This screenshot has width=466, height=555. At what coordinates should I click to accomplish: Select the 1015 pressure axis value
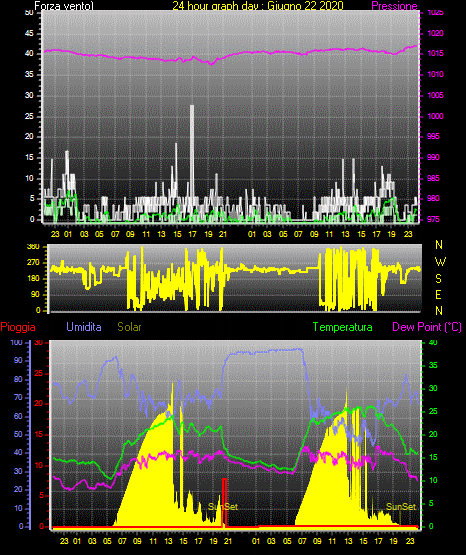click(x=435, y=53)
